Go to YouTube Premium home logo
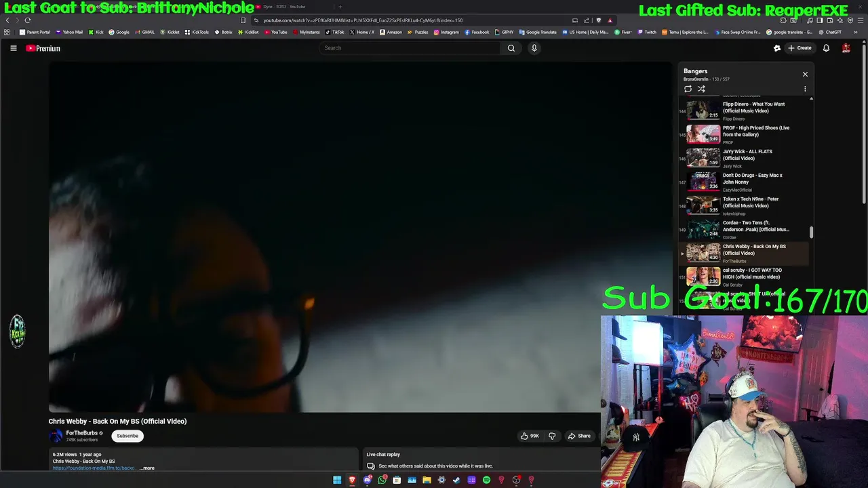 (43, 48)
